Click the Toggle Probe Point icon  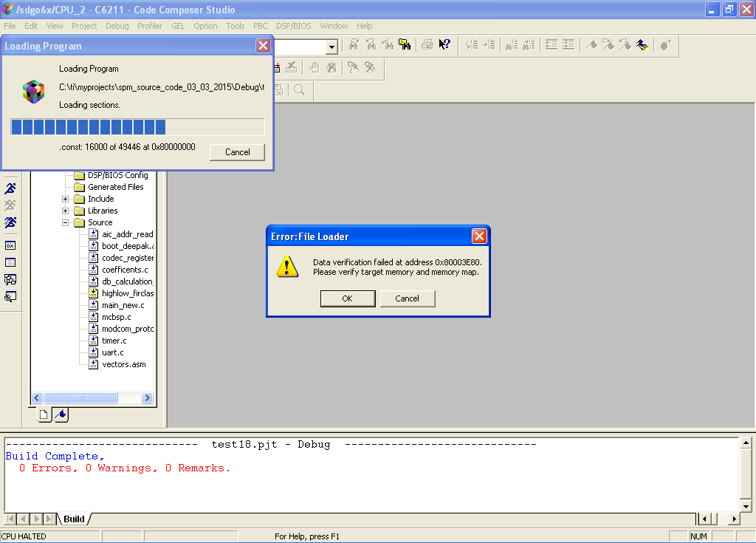[x=354, y=67]
